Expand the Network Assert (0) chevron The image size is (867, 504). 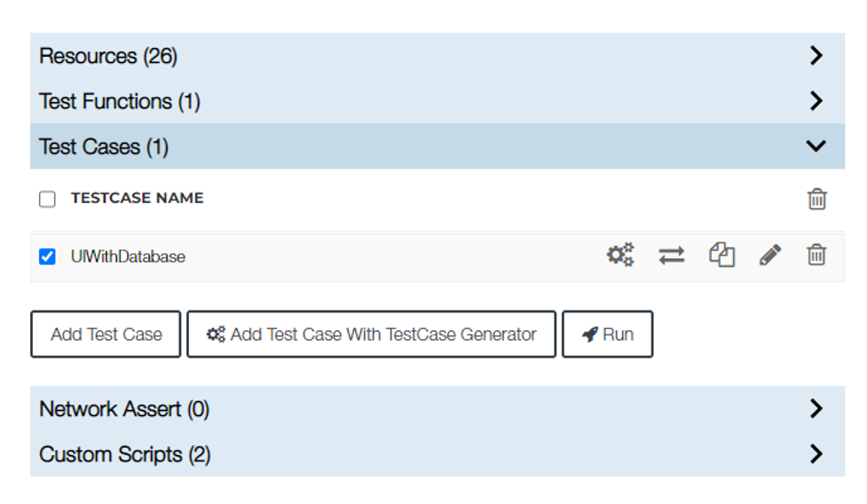pyautogui.click(x=816, y=408)
